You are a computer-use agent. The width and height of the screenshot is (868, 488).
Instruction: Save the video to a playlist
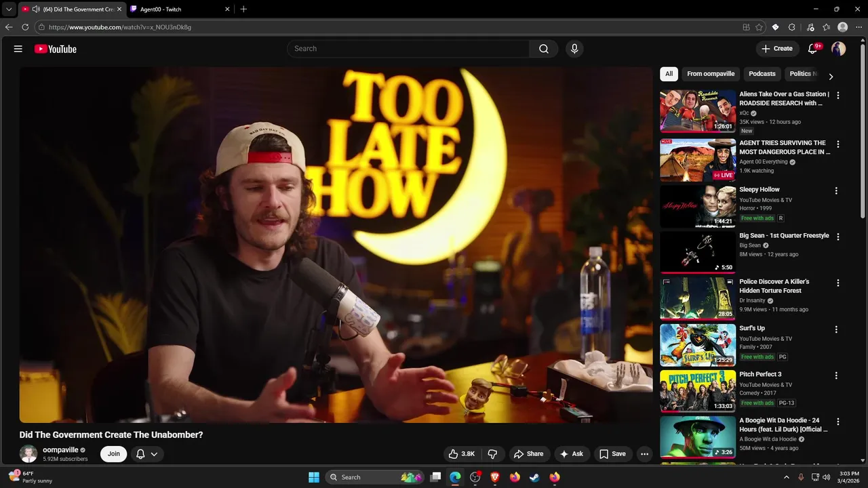pyautogui.click(x=612, y=454)
